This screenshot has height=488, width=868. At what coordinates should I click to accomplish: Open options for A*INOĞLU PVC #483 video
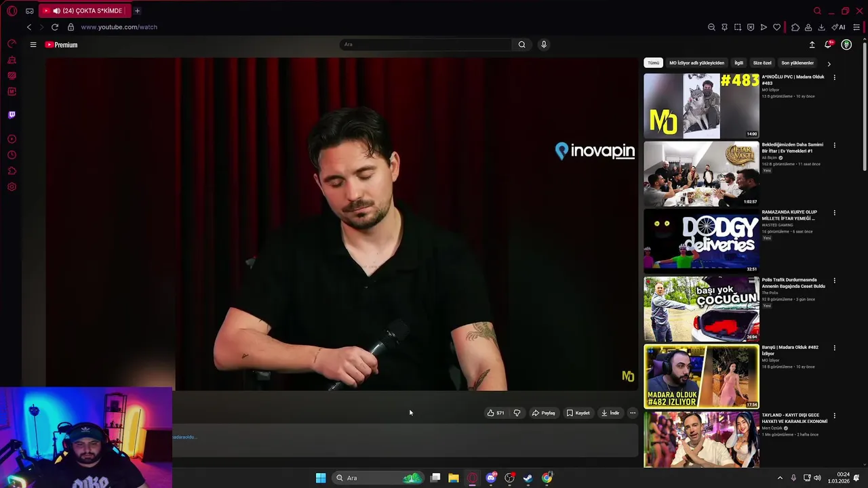click(834, 77)
